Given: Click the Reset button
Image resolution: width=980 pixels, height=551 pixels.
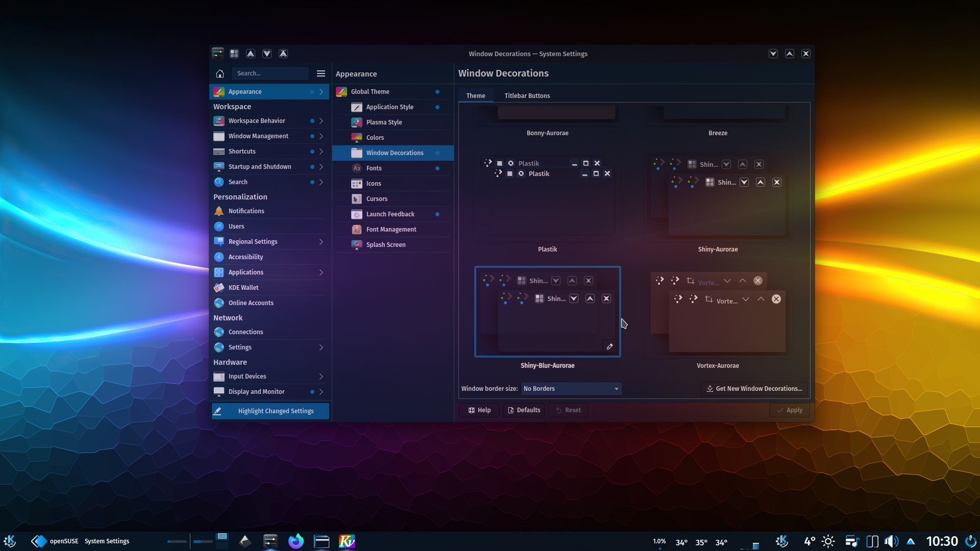Looking at the screenshot, I should pyautogui.click(x=568, y=410).
